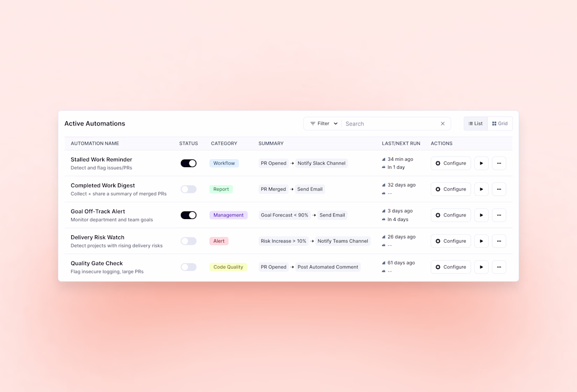Viewport: 577px width, 392px height.
Task: Turn on the Quality Gate Check toggle
Action: (x=188, y=267)
